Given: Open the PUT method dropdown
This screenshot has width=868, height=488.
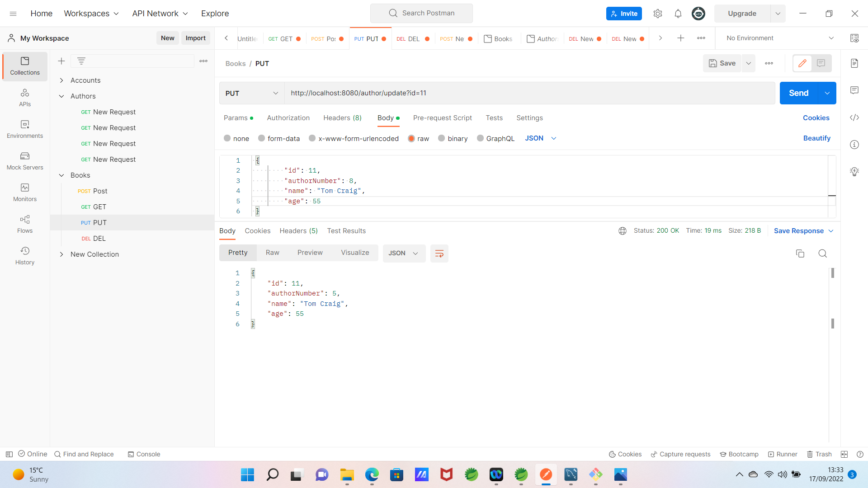Looking at the screenshot, I should (x=252, y=93).
